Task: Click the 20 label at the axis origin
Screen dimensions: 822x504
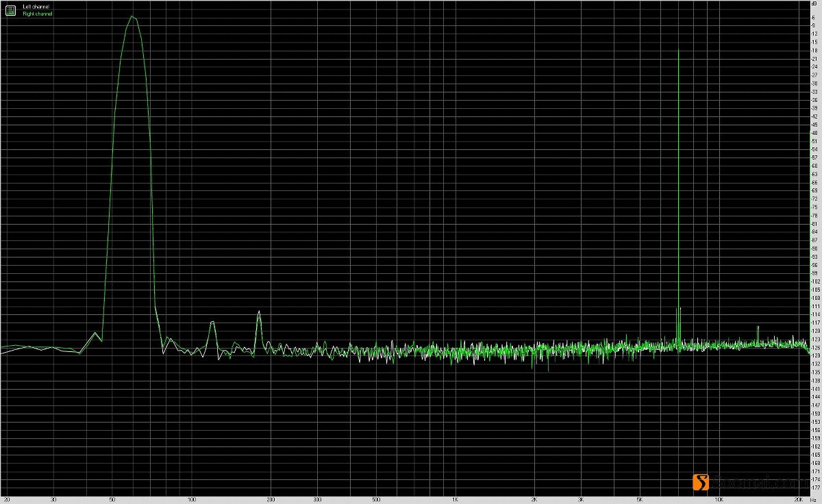Action: [x=7, y=500]
